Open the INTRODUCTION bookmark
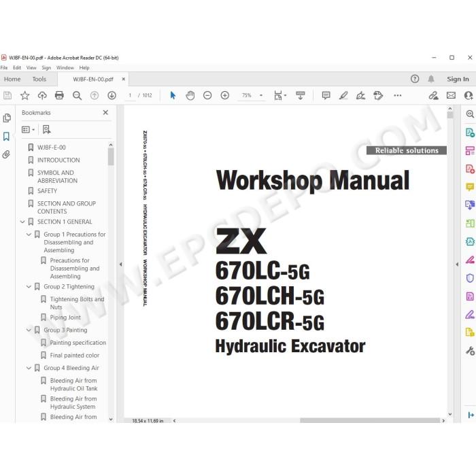This screenshot has width=476, height=476. tap(58, 160)
